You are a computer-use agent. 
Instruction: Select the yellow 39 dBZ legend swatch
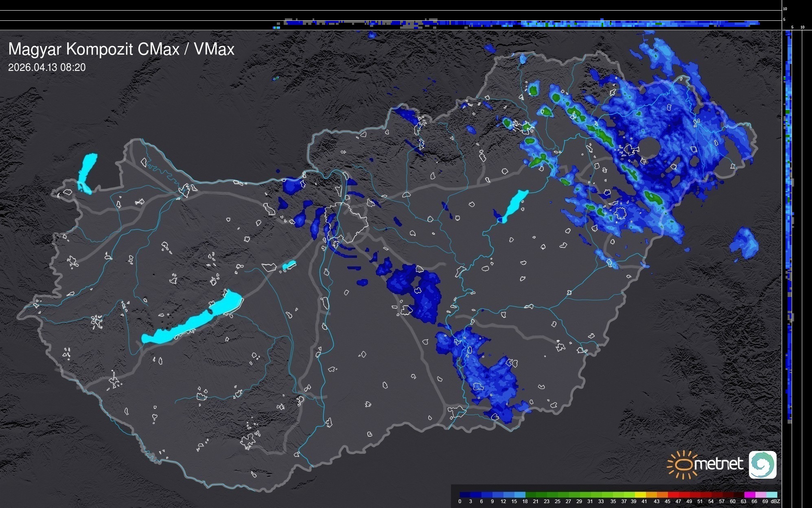pyautogui.click(x=641, y=495)
